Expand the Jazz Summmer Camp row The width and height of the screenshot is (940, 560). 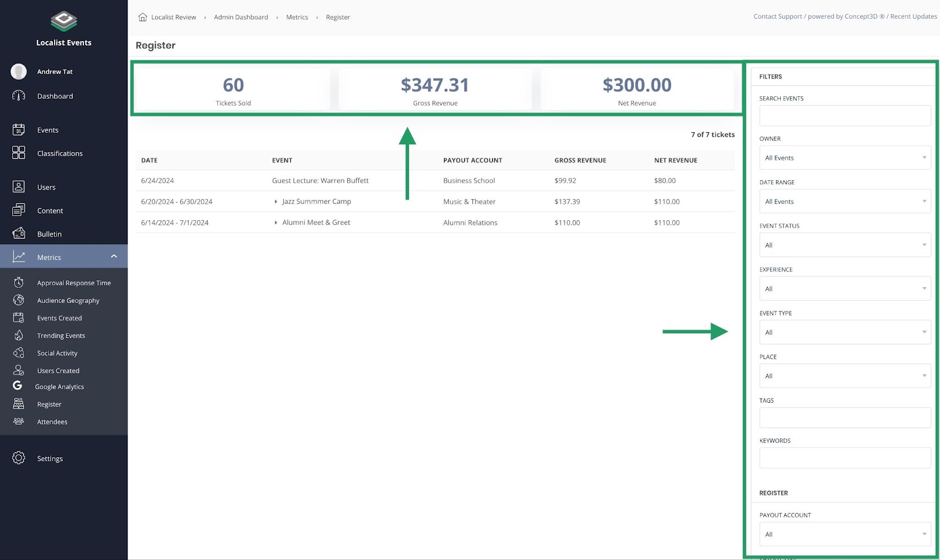pyautogui.click(x=276, y=201)
